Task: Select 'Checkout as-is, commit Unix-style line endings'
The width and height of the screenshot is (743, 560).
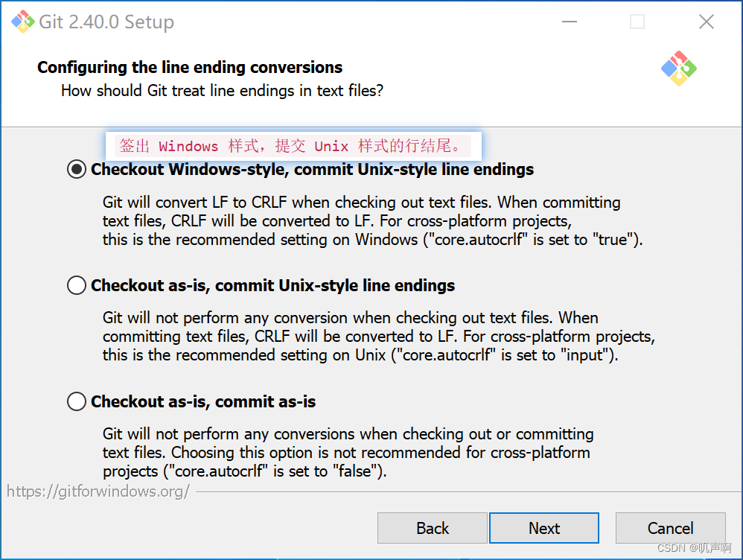Action: (76, 284)
